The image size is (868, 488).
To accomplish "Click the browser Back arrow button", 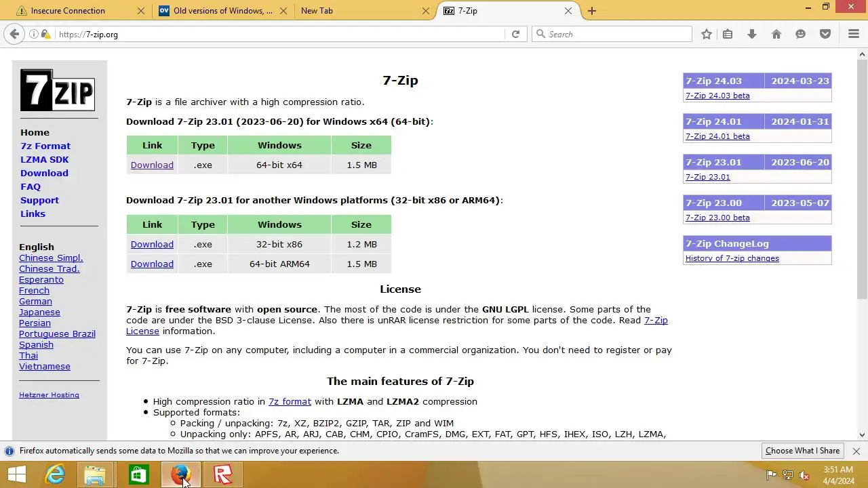I will pos(14,34).
